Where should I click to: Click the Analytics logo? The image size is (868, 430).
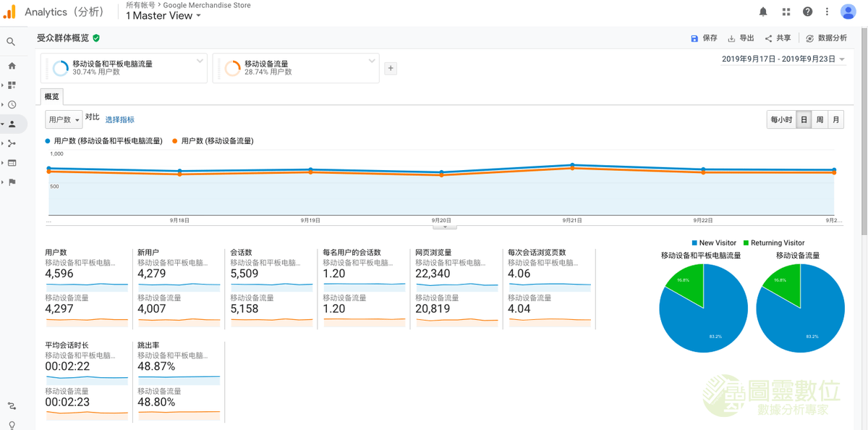9,12
